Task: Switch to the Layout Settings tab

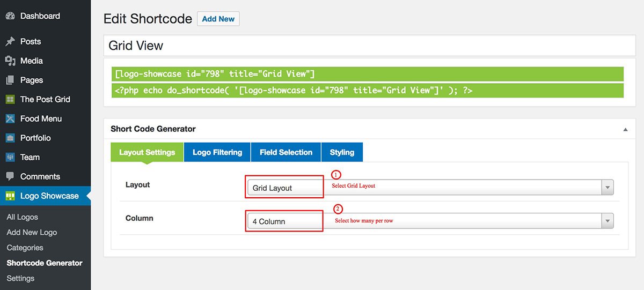Action: (x=147, y=152)
